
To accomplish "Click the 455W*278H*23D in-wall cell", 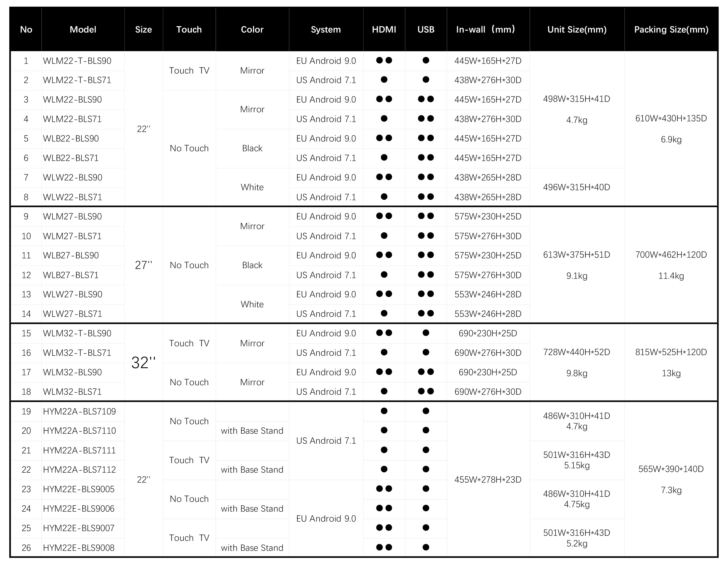I will [488, 480].
